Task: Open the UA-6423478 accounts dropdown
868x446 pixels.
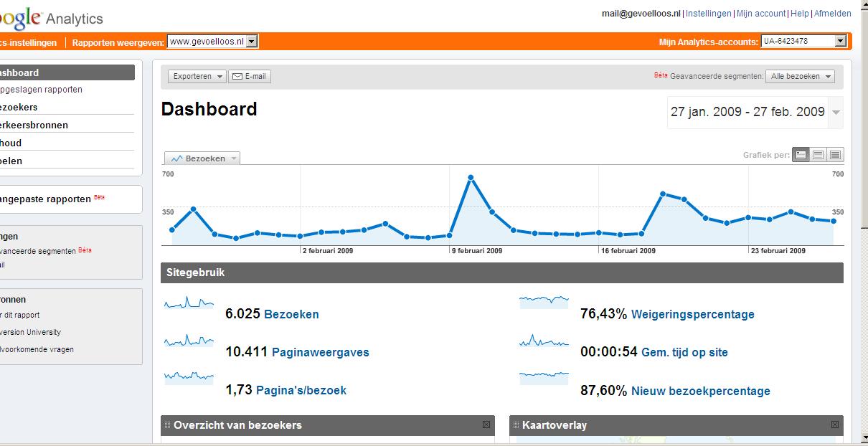Action: (x=804, y=42)
